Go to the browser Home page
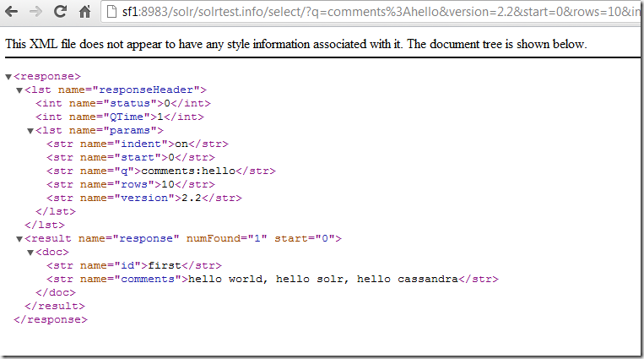This screenshot has height=359, width=644. pyautogui.click(x=84, y=12)
